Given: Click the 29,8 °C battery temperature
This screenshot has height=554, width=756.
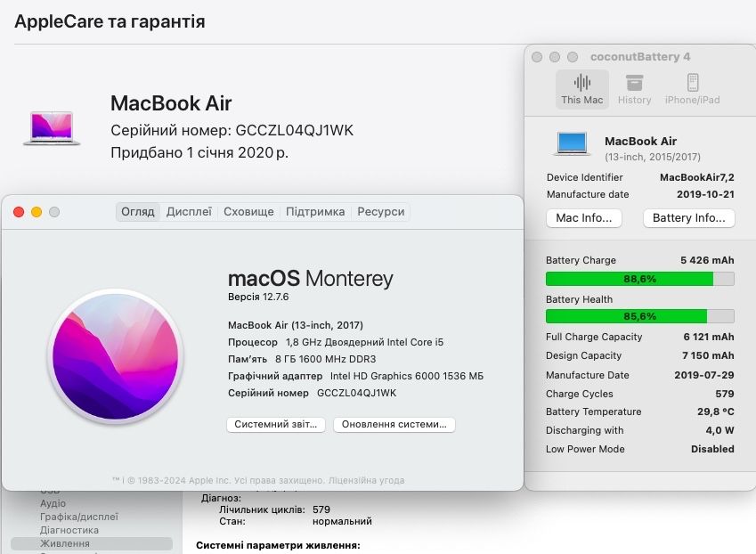Looking at the screenshot, I should [x=716, y=411].
